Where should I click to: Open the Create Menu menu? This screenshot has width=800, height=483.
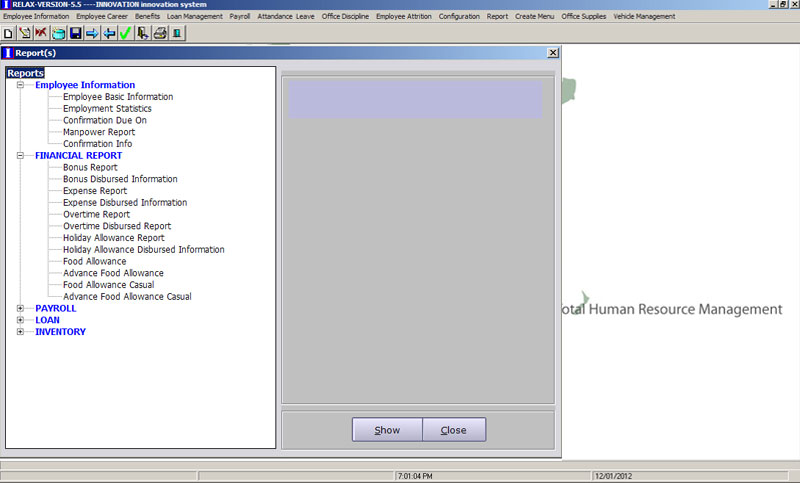(x=535, y=16)
